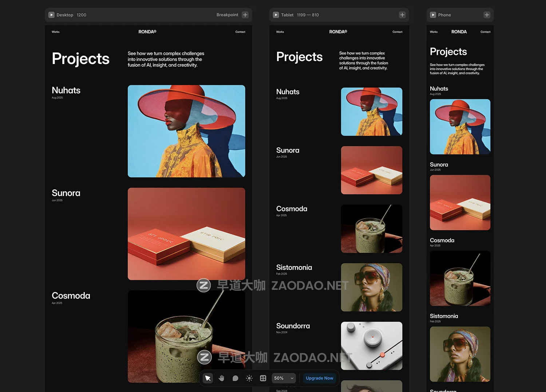546x392 pixels.
Task: Select description paragraph in Tablet frame
Action: click(364, 60)
